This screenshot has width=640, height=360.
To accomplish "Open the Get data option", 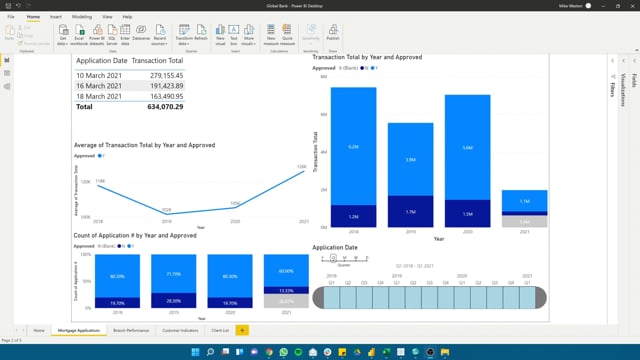I will pyautogui.click(x=62, y=35).
